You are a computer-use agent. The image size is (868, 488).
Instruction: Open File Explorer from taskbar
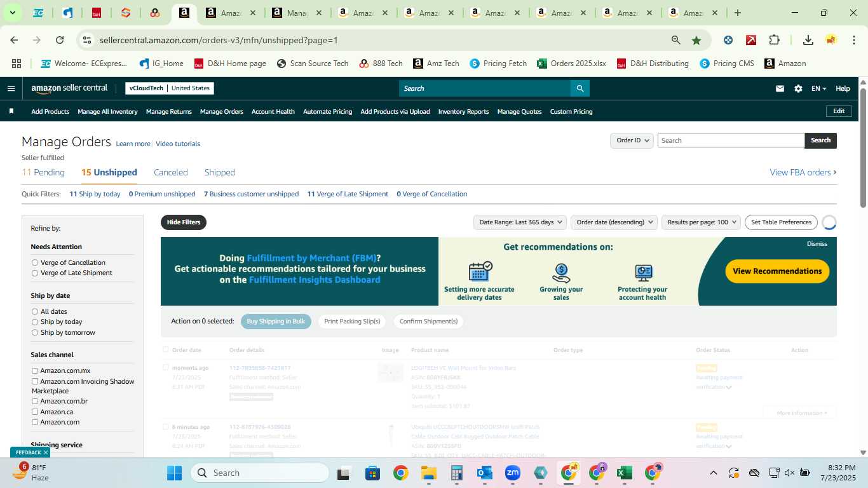429,473
